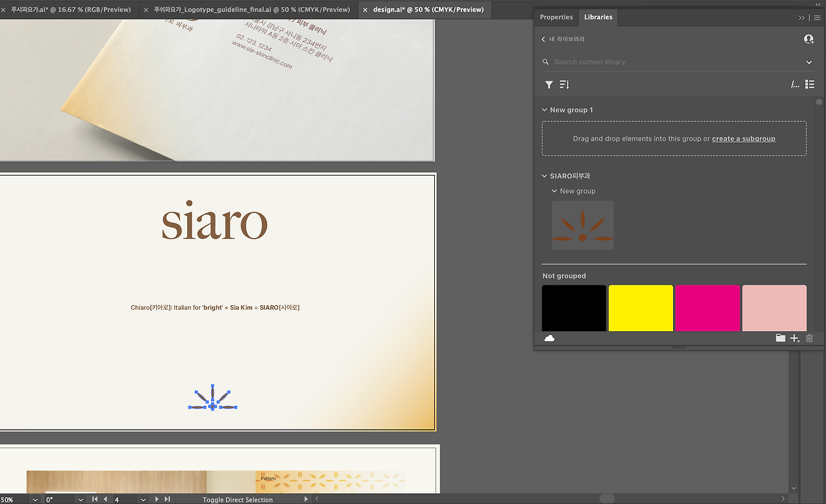
Task: Click the create a subgroup link
Action: click(743, 139)
